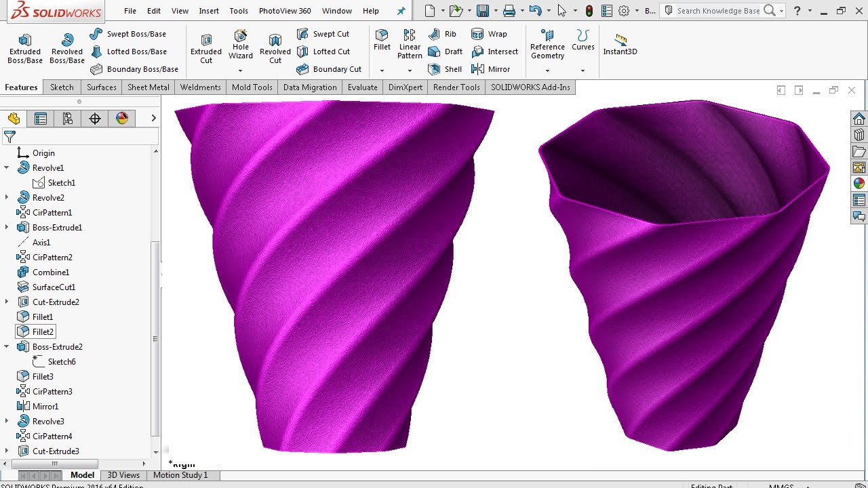Click the tree filter icon
This screenshot has width=868, height=488.
(x=9, y=137)
